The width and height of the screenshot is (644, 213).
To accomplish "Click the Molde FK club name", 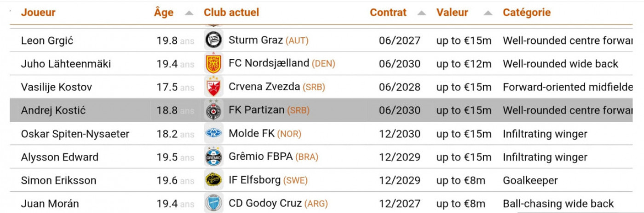I will pos(252,134).
